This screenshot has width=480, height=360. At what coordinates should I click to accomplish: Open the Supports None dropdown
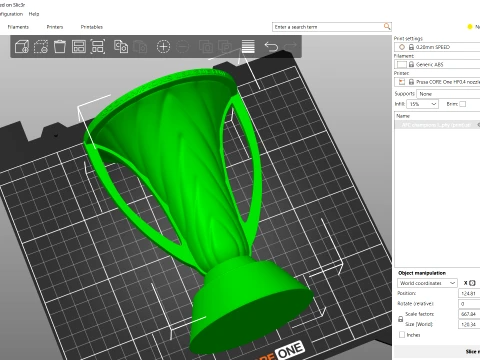(x=448, y=94)
